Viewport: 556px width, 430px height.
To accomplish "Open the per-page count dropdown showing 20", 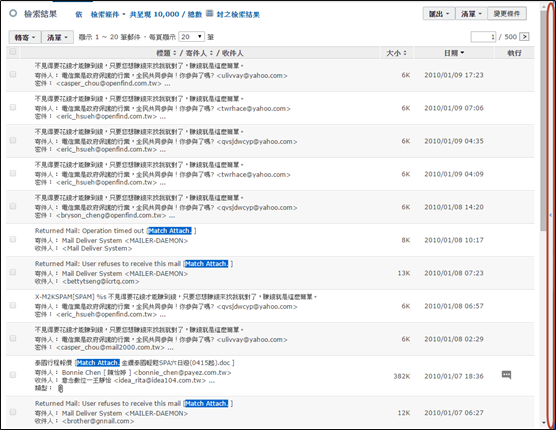I will (x=191, y=37).
